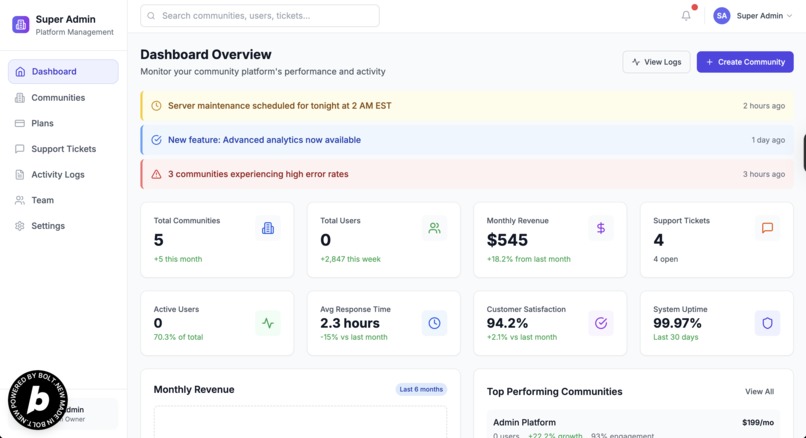Open Support Tickets in sidebar

coord(63,149)
